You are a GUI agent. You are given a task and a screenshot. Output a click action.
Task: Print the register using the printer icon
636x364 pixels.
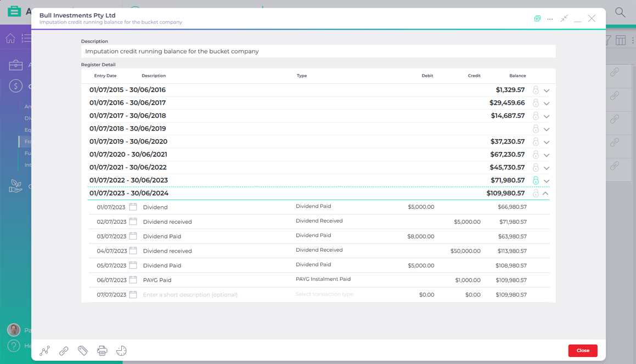tap(102, 350)
